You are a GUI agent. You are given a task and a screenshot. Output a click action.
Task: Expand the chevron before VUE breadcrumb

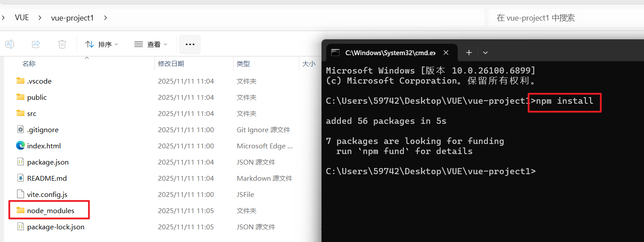[x=3, y=18]
